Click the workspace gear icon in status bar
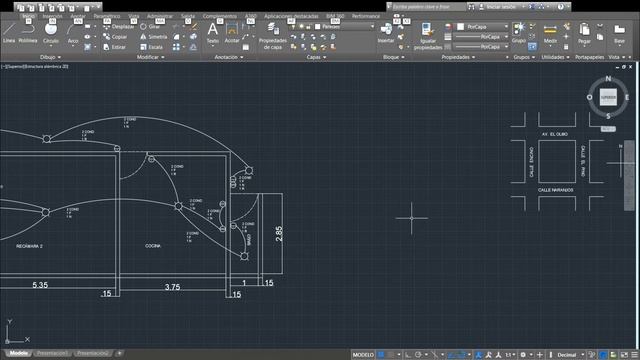The image size is (640, 360). pyautogui.click(x=523, y=355)
